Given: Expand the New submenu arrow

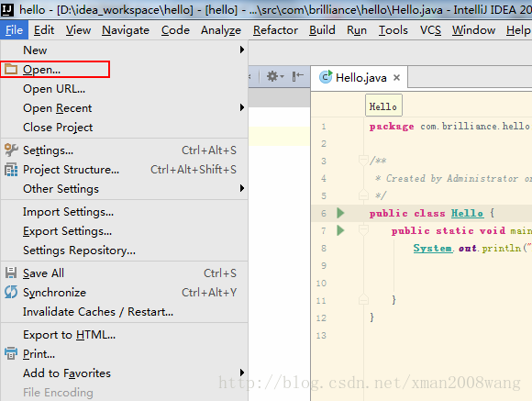Looking at the screenshot, I should 241,50.
